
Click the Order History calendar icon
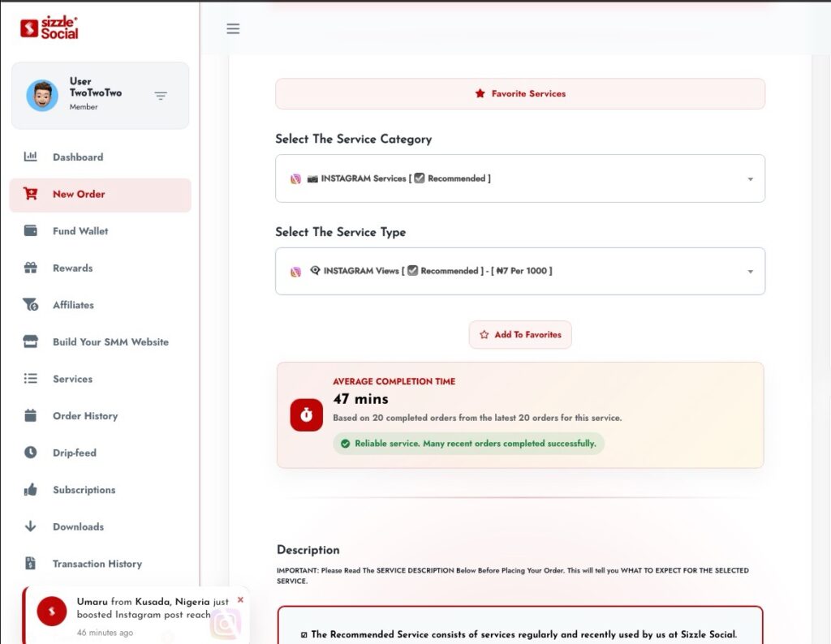click(30, 416)
